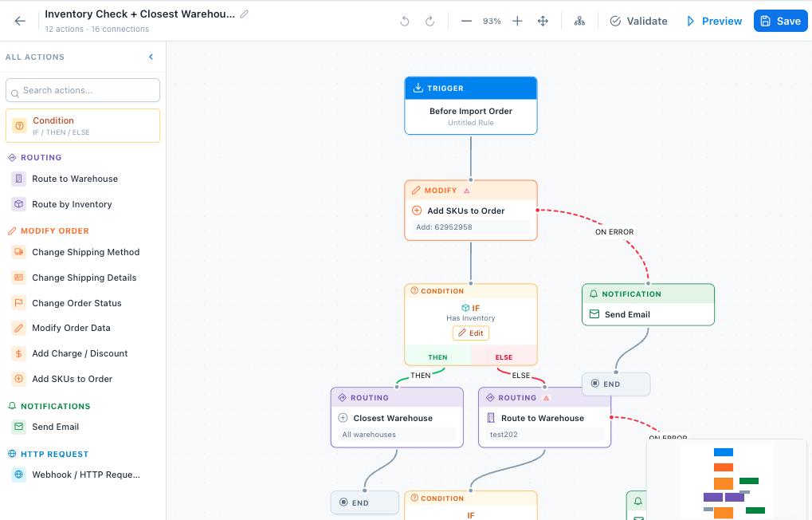Click the auto-layout flowchart icon in toolbar

tap(579, 21)
